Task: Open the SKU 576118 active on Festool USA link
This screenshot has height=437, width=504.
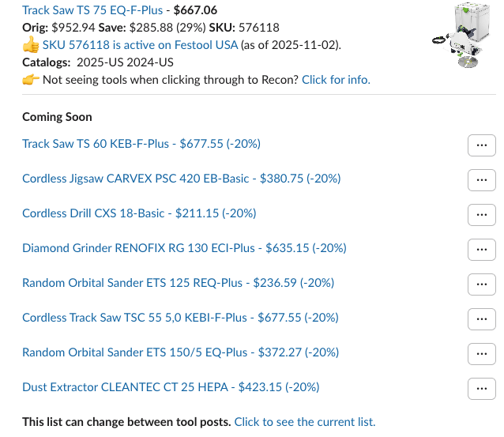Action: [x=140, y=44]
